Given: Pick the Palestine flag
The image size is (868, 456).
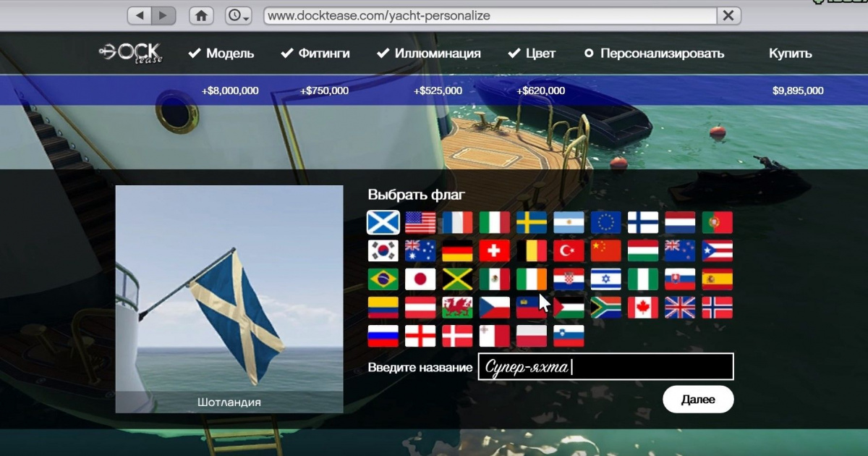Looking at the screenshot, I should click(x=569, y=308).
